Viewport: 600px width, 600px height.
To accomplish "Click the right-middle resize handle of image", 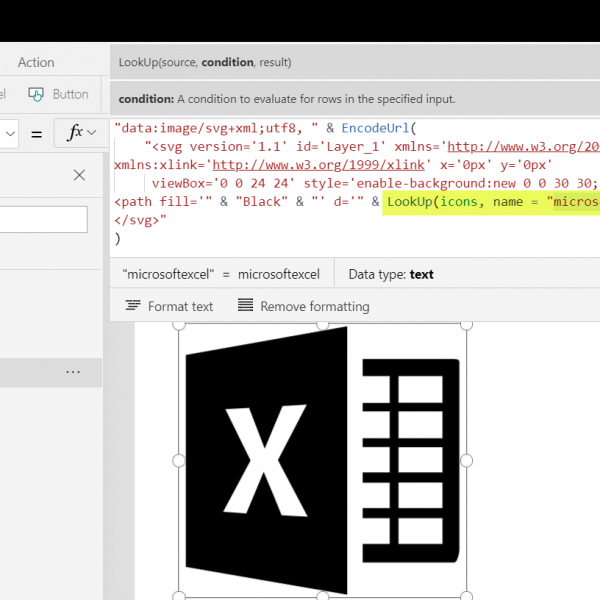I will click(x=466, y=460).
